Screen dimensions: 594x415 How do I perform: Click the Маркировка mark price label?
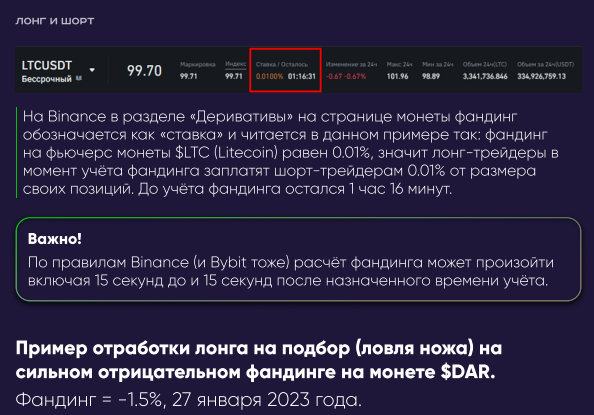point(197,64)
